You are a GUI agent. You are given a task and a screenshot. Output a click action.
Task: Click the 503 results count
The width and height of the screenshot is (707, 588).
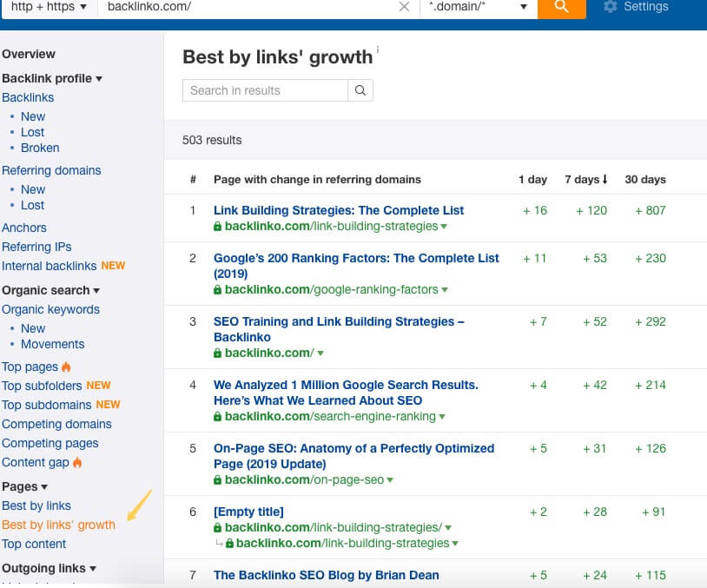(x=212, y=140)
